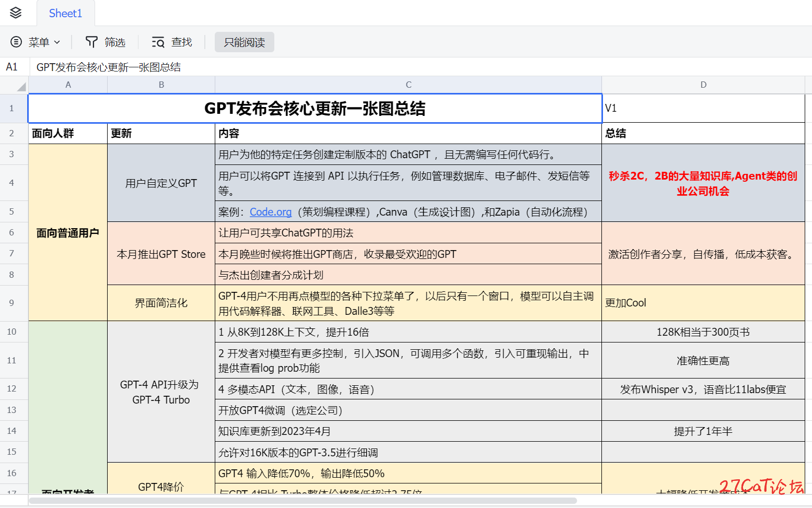Click the GPT-4 API升级为 GPT-4 Turbo cell
The image size is (812, 508).
click(161, 392)
